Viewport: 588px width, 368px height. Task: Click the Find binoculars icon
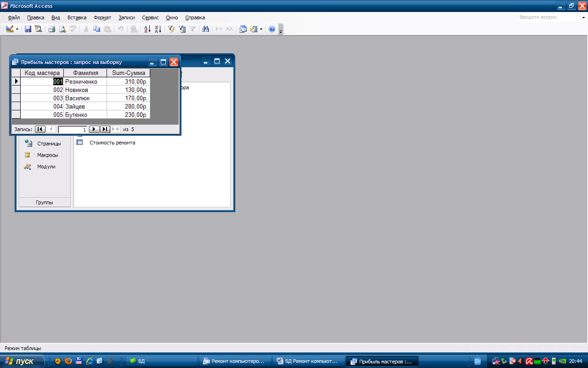click(x=206, y=29)
